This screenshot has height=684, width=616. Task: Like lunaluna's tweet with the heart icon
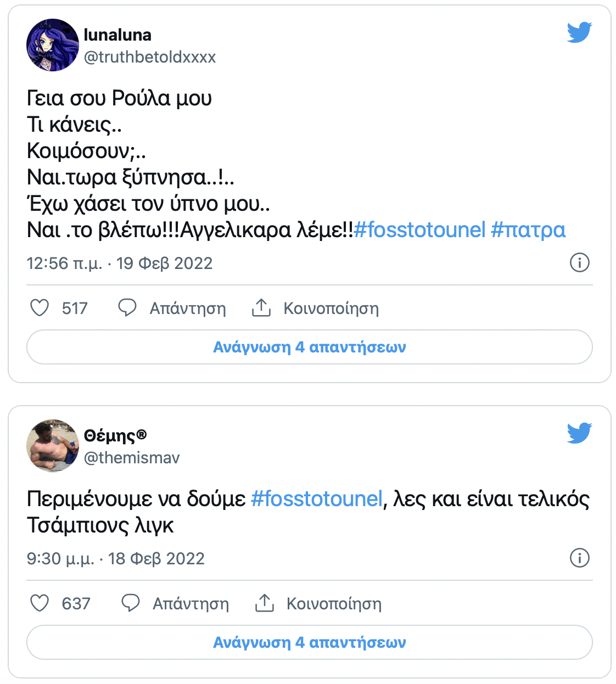point(39,308)
